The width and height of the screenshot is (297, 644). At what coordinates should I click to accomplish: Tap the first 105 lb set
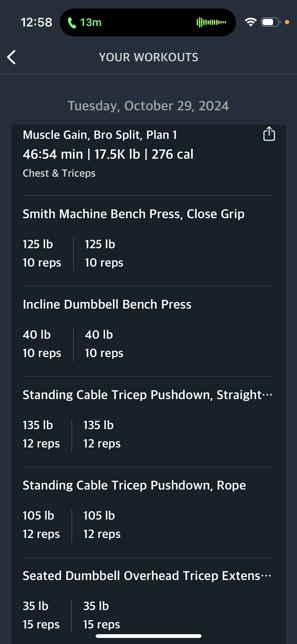pyautogui.click(x=41, y=525)
